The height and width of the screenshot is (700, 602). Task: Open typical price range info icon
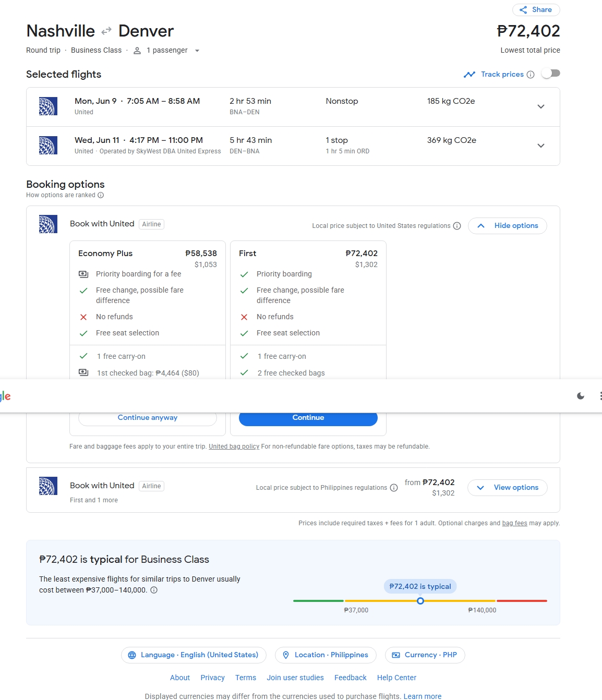click(154, 590)
